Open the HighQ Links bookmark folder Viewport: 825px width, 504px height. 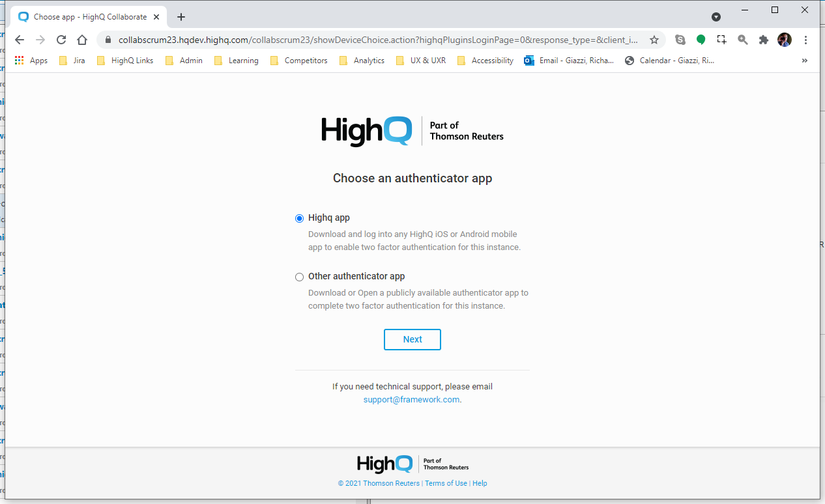(125, 61)
